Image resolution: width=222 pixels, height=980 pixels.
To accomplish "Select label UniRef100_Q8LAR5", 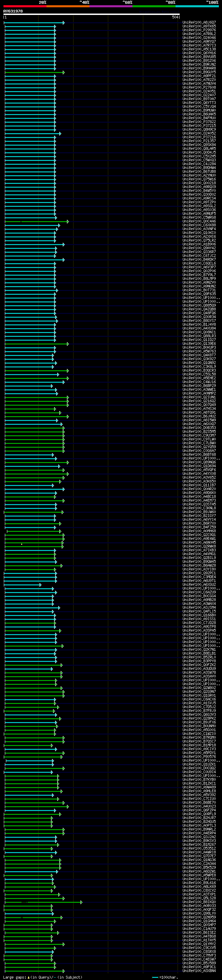I will point(199,149).
